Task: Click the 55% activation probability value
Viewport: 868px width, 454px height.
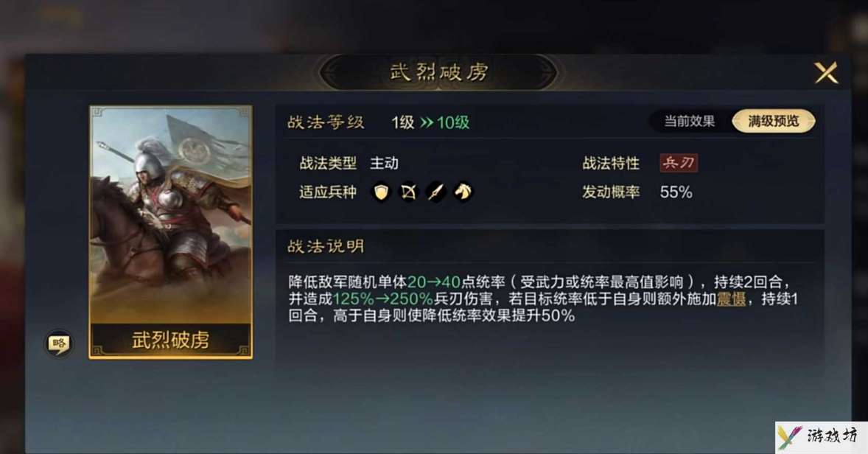Action: 676,192
